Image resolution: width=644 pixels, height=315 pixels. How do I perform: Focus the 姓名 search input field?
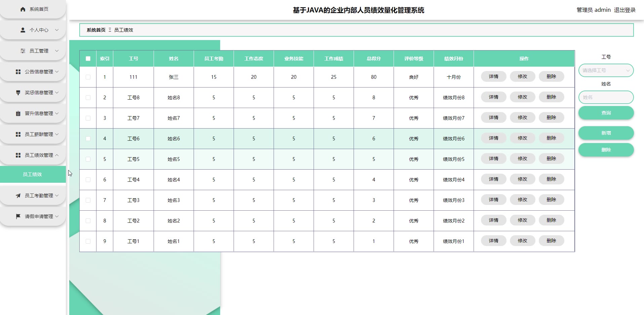606,97
